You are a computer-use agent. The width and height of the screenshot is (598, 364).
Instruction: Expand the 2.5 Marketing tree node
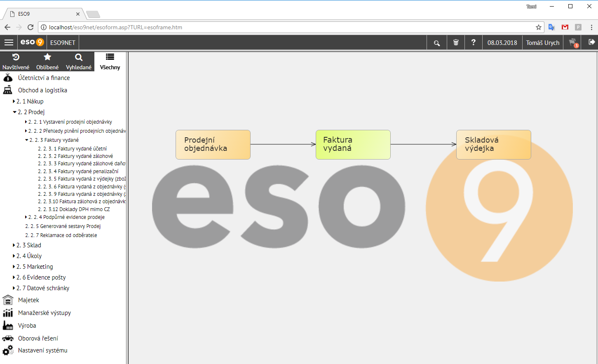[14, 267]
